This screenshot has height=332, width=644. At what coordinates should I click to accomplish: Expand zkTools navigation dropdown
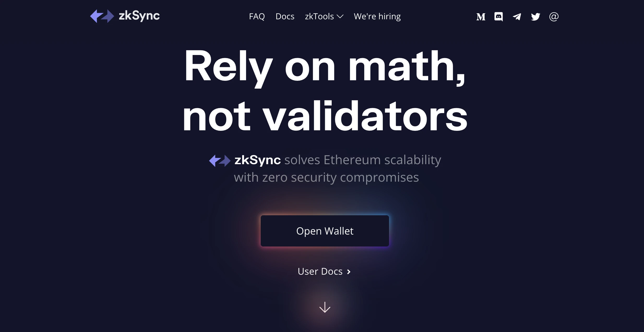click(324, 16)
